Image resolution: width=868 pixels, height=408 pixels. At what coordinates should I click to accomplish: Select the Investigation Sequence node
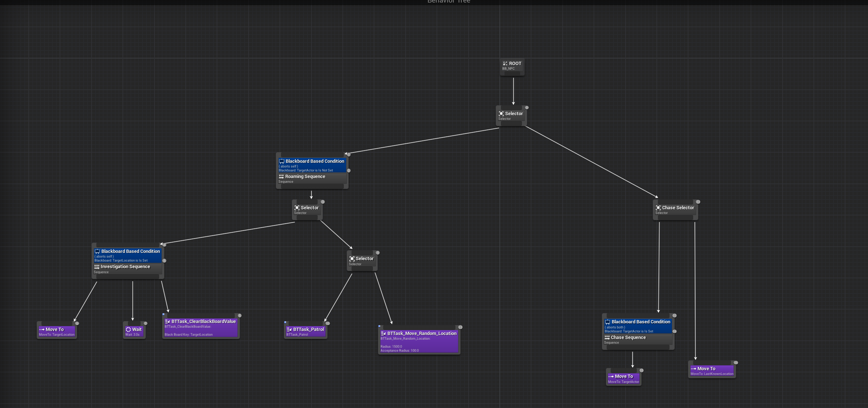coord(125,266)
